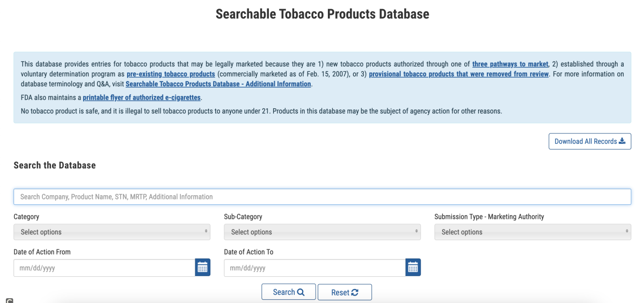Screen dimensions: 644x303
Task: Follow the "pre-existing tobacco products" link
Action: [x=171, y=74]
